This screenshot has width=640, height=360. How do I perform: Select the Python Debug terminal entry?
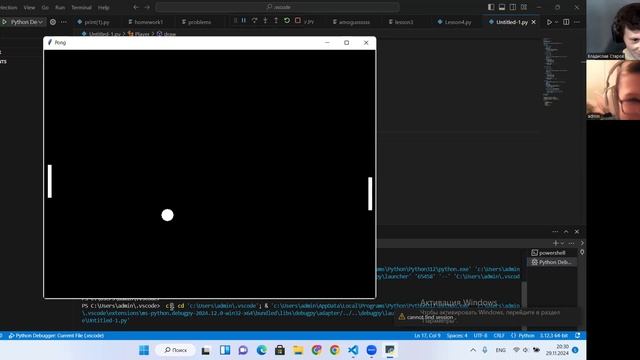[x=551, y=262]
